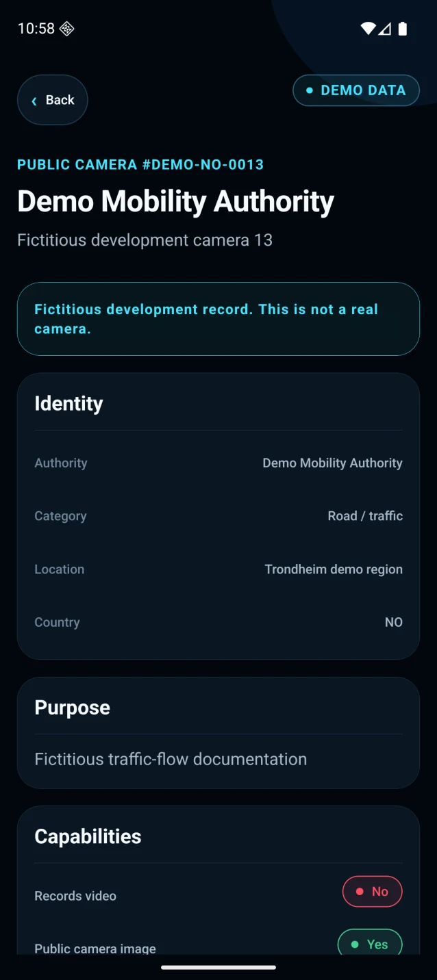Tap the green dot in Yes pill

(x=355, y=944)
